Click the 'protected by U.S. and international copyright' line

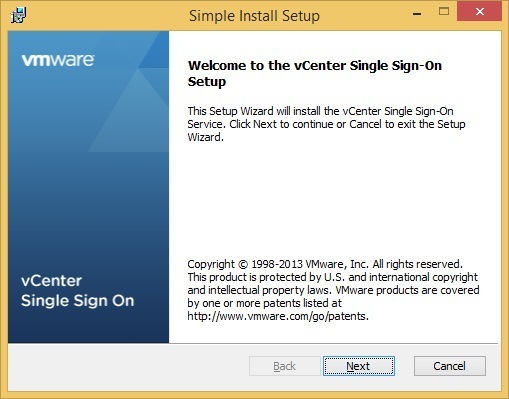click(333, 277)
